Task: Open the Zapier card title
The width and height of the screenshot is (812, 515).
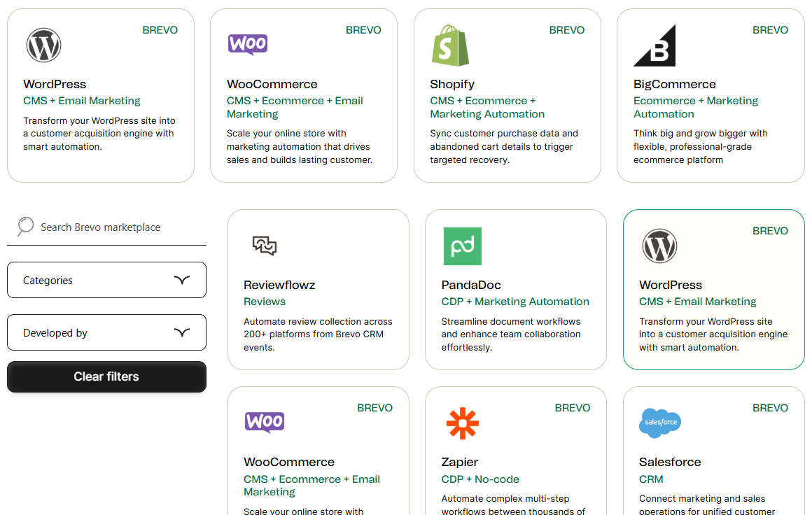Action: [459, 463]
